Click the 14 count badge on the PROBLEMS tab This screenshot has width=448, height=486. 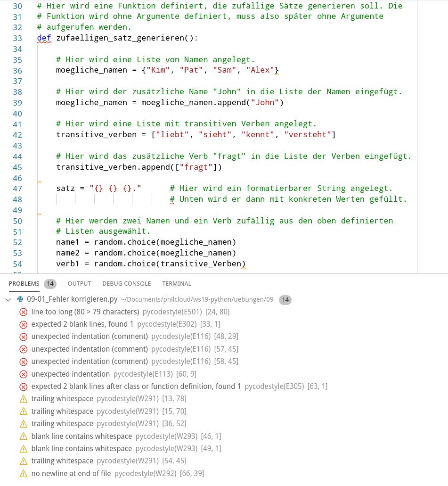point(50,284)
